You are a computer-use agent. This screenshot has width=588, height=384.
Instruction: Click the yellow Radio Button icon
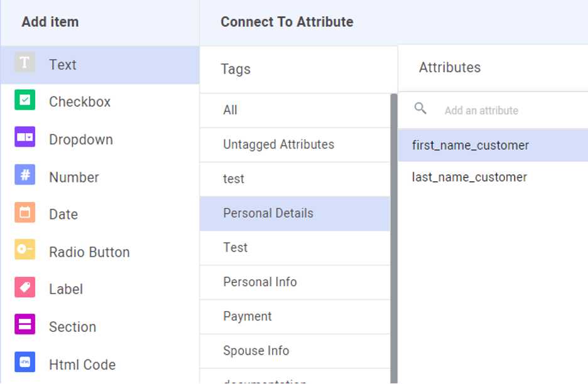coord(25,250)
